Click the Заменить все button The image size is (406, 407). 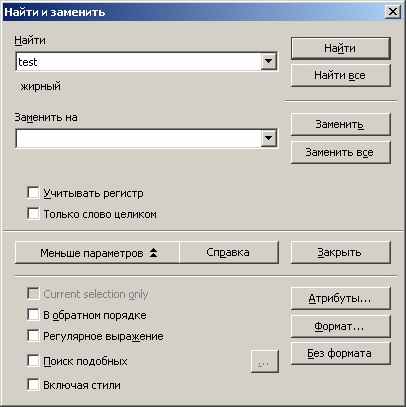pos(340,152)
